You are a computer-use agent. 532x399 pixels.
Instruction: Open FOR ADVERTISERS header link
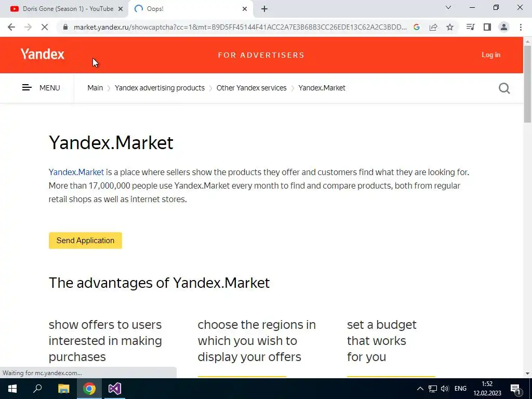261,55
